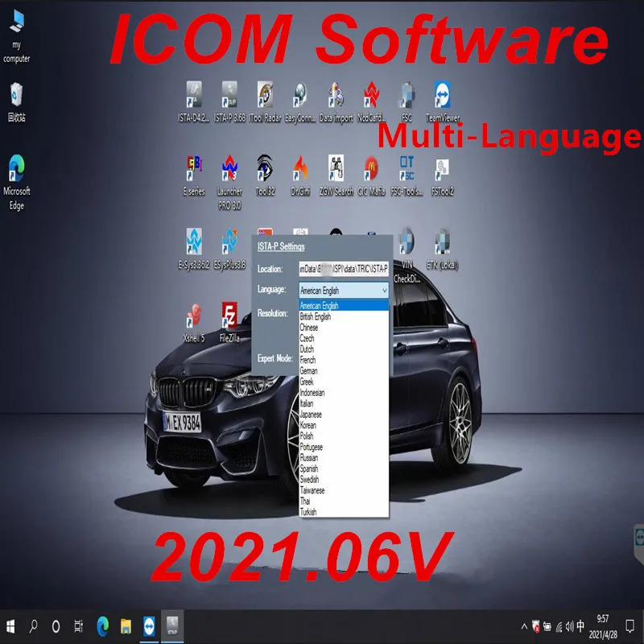Launch the Launcher PRO 3.0 icon
This screenshot has width=644, height=644.
pos(229,183)
